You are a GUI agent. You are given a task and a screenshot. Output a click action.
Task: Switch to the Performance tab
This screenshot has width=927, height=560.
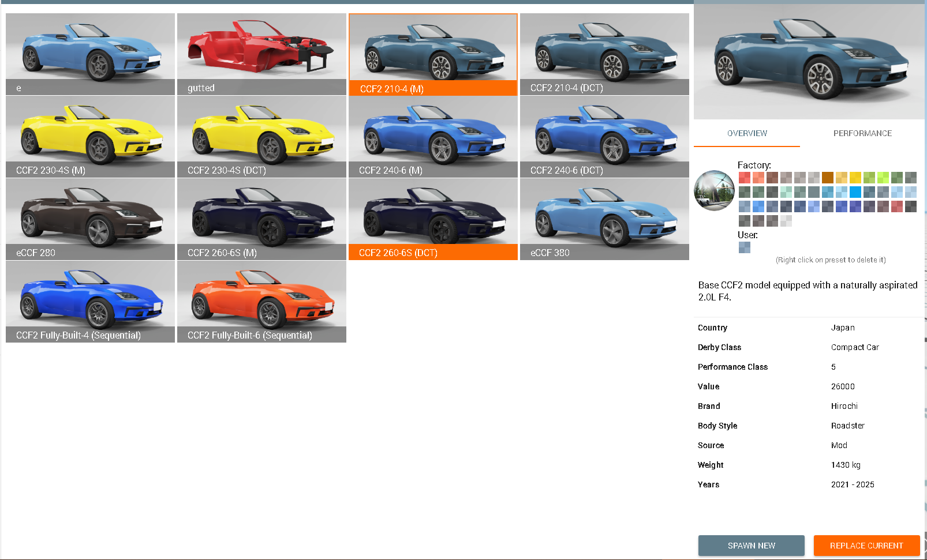coord(862,133)
